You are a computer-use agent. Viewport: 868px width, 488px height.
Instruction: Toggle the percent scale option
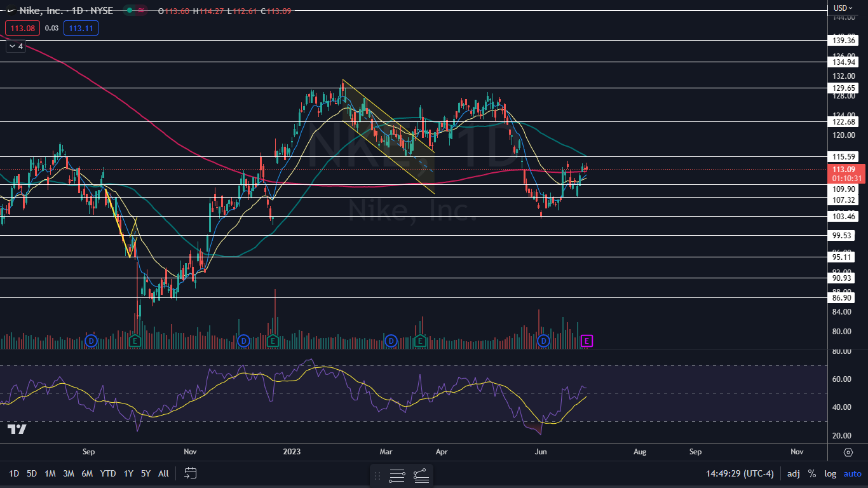point(811,473)
